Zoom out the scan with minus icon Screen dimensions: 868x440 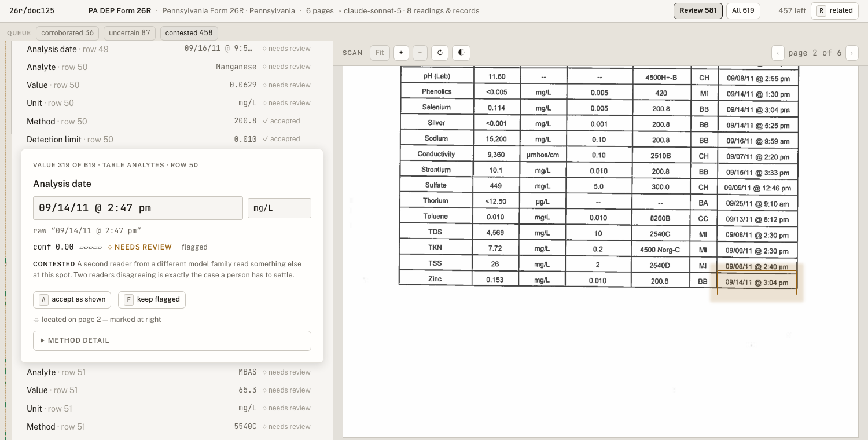click(x=420, y=53)
